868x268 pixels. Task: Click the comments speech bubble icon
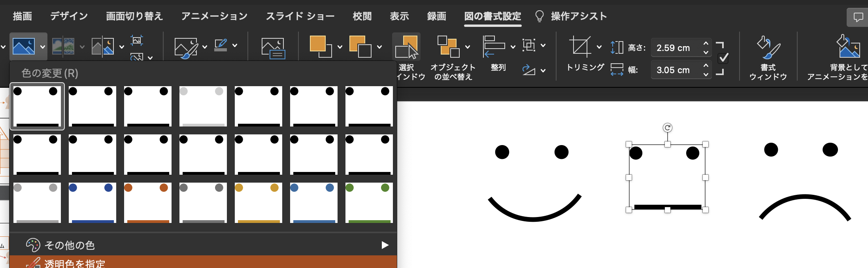pos(858,17)
